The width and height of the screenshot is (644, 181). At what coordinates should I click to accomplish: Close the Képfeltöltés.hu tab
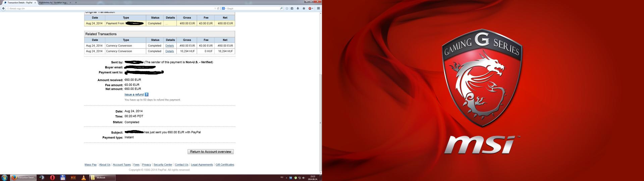pyautogui.click(x=70, y=2)
